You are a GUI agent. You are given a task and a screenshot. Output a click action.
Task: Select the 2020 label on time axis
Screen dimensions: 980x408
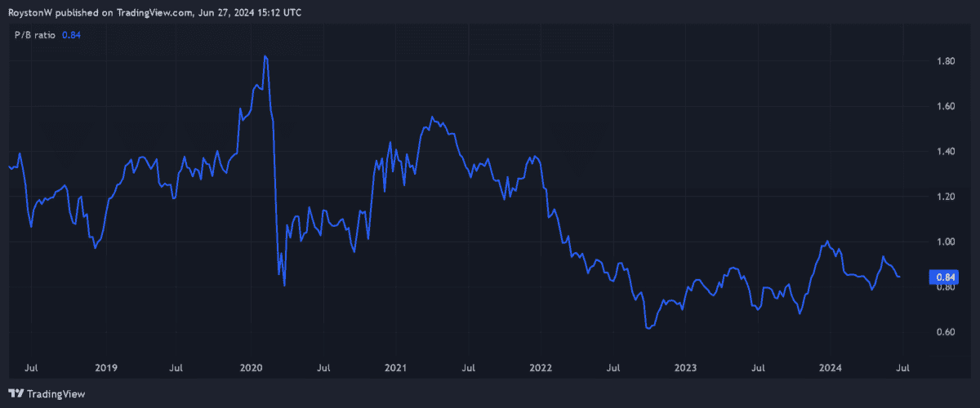click(249, 369)
